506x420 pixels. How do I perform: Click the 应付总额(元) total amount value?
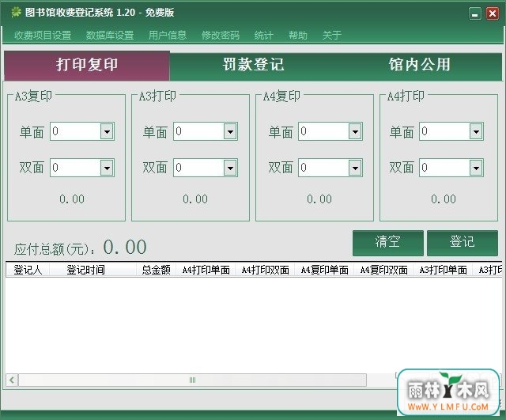125,248
